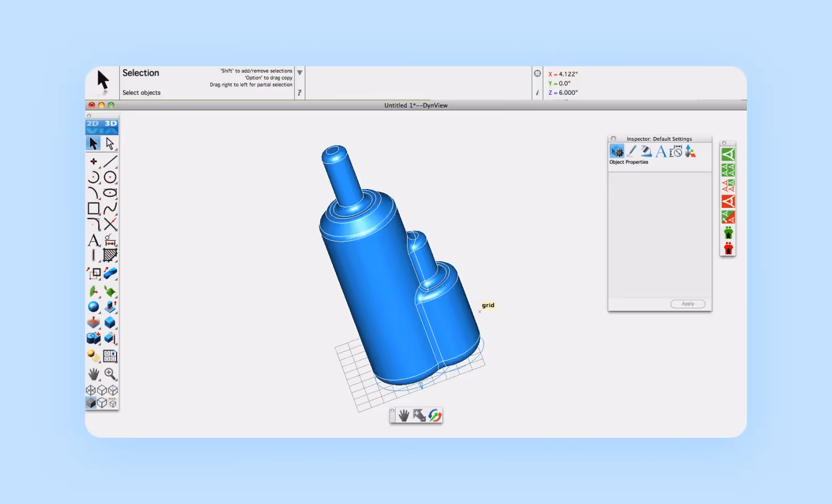Select the Arc tool
Viewport: 832px width, 504px height.
click(93, 177)
